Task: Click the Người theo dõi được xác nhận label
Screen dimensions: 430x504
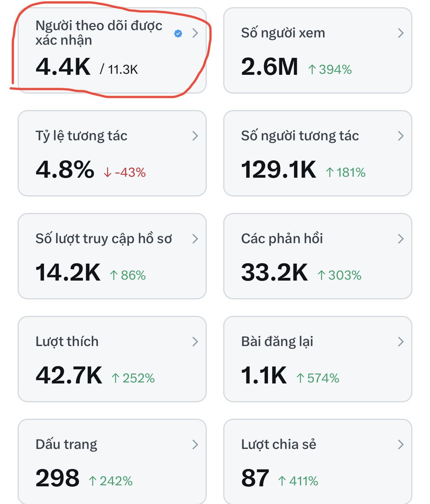Action: click(x=99, y=33)
